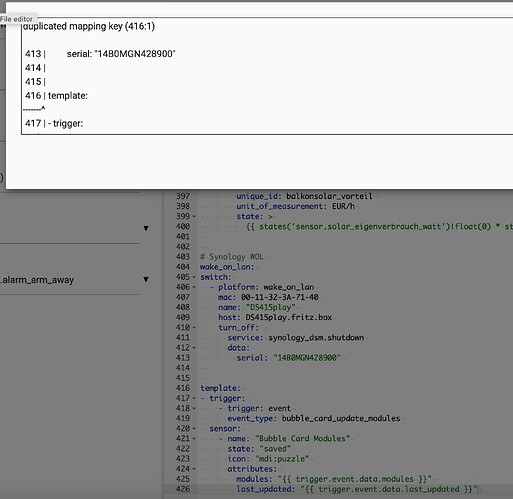513x499 pixels.
Task: Open the dropdown arrow above alarm_arm_away
Action: 146,228
